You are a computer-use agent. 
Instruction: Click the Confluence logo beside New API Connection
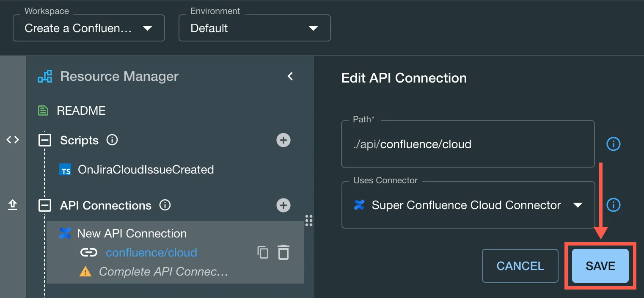coord(65,233)
